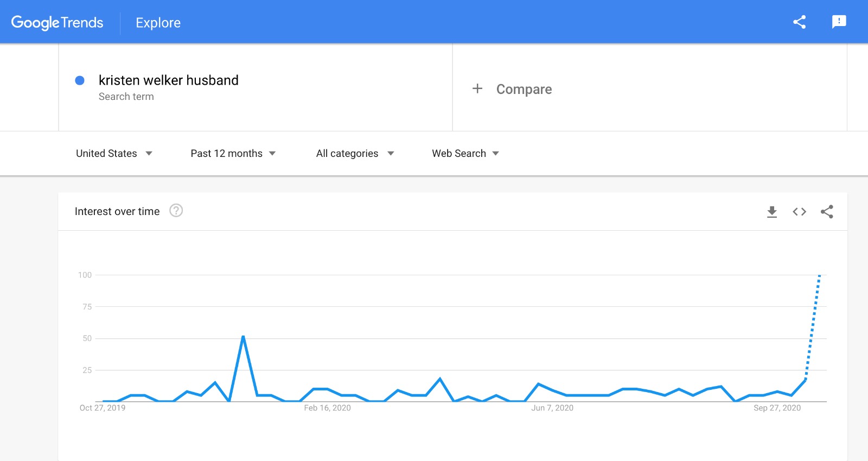The height and width of the screenshot is (461, 868).
Task: Download the interest over time CSV
Action: (771, 212)
